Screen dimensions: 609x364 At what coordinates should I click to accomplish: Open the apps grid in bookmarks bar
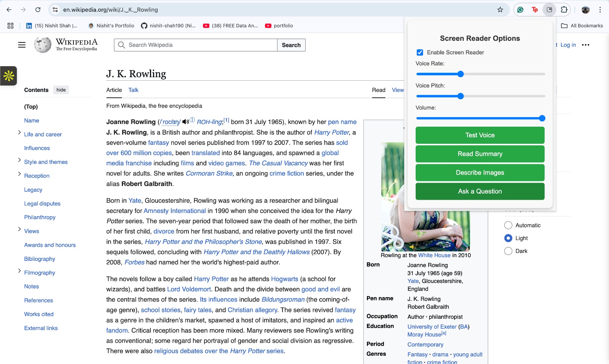[x=10, y=25]
